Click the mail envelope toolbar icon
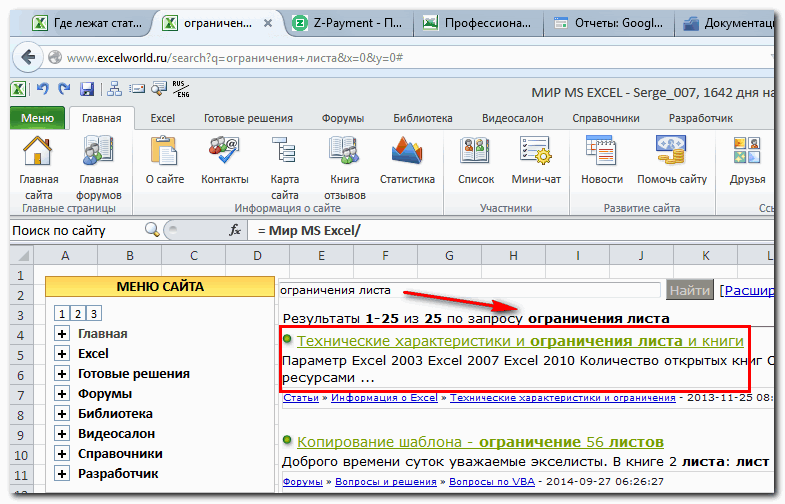The width and height of the screenshot is (785, 504). coord(137,89)
